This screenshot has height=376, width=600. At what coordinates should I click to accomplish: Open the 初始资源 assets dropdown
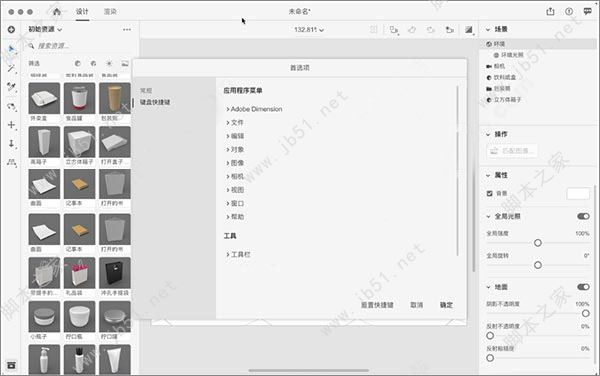pos(45,29)
